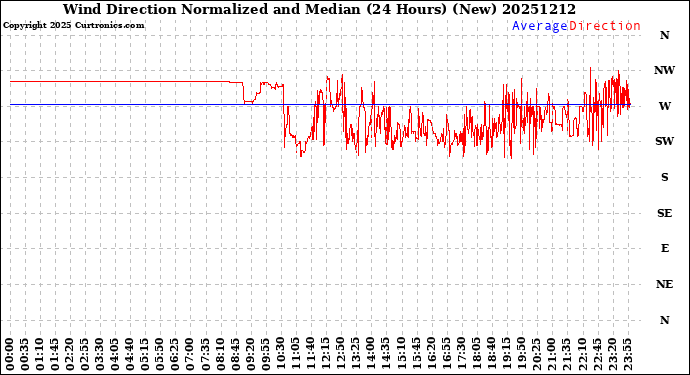Click the "16:55" time axis label
The image size is (690, 375).
pos(446,354)
